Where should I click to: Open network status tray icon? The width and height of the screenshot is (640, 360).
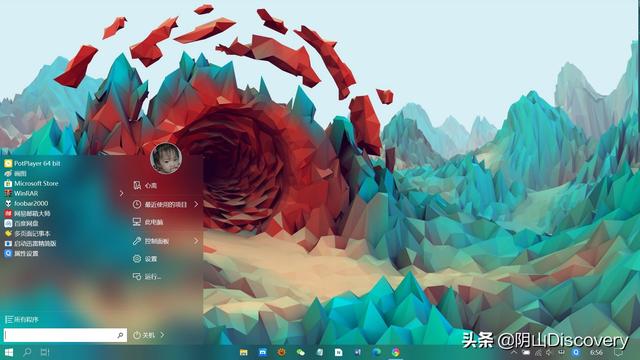click(538, 352)
